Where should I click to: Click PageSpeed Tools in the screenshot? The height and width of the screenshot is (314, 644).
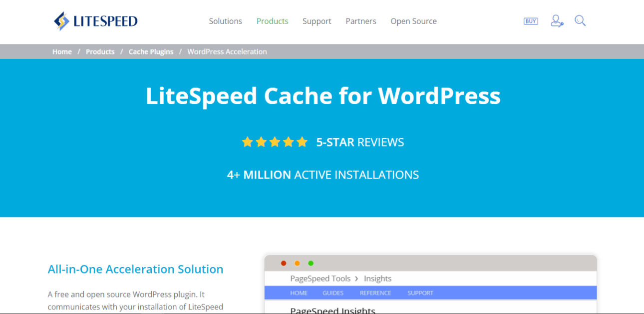[320, 278]
